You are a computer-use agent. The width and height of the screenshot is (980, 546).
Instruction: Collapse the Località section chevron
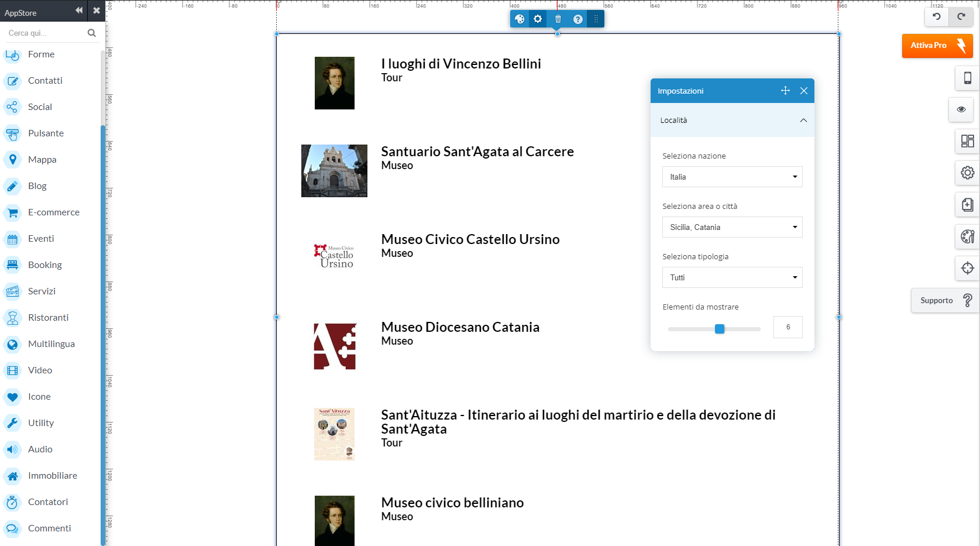click(803, 121)
